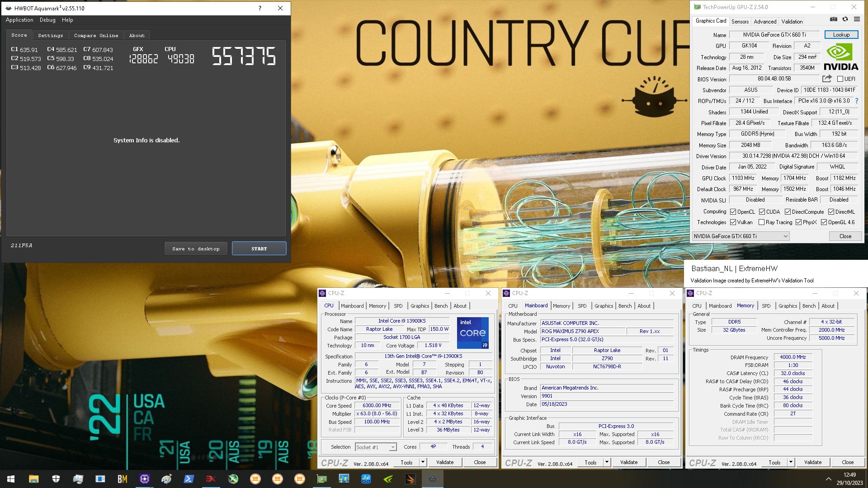Open the Socket #1 selection dropdown in CPU-Z
The width and height of the screenshot is (868, 488).
(x=376, y=447)
